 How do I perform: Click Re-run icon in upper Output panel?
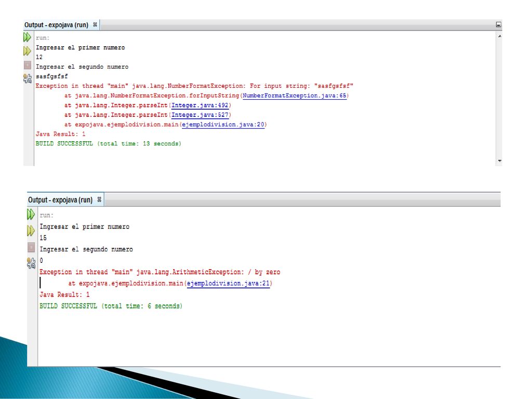tap(27, 37)
